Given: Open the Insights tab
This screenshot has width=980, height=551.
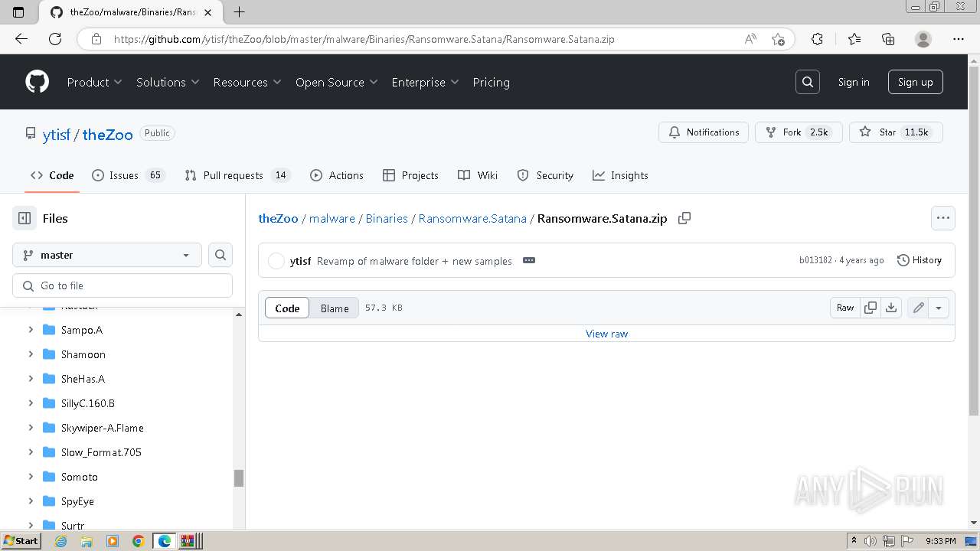Looking at the screenshot, I should [x=620, y=175].
